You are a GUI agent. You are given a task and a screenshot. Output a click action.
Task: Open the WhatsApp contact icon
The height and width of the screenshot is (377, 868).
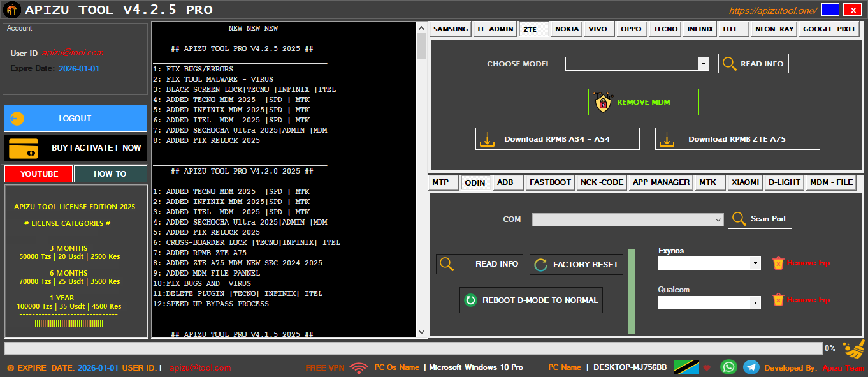click(x=728, y=367)
